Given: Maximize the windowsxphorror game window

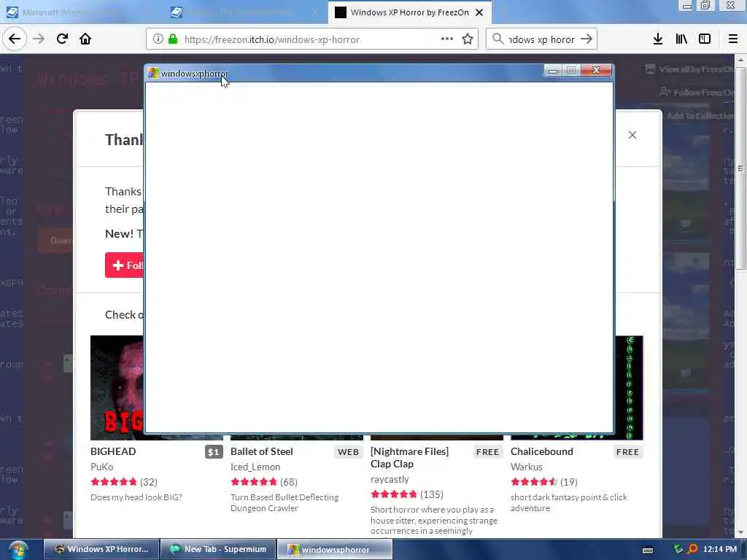Looking at the screenshot, I should point(571,71).
